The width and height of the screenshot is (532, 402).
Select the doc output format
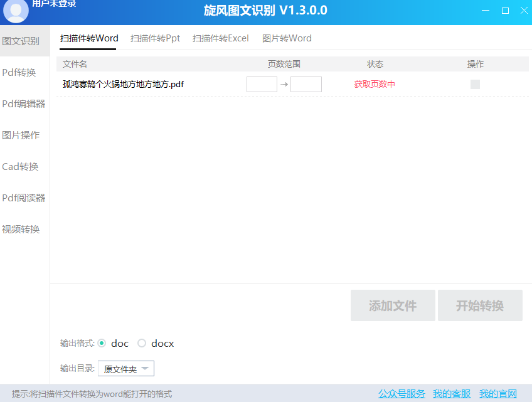(102, 343)
